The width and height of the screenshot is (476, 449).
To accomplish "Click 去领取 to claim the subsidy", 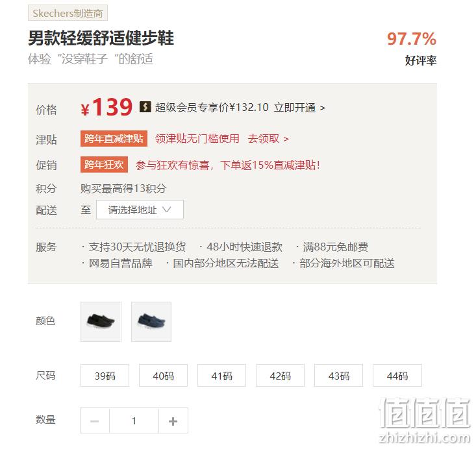I will [268, 139].
